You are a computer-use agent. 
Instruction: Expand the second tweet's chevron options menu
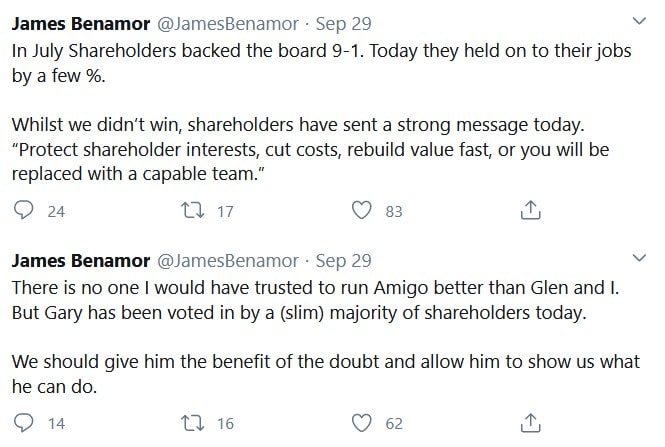(x=639, y=258)
